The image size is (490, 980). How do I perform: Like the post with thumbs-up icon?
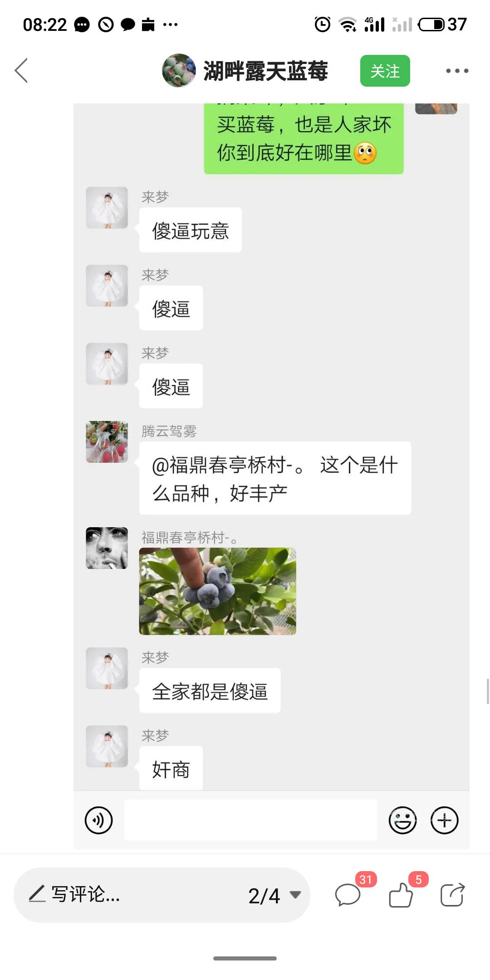[x=401, y=895]
